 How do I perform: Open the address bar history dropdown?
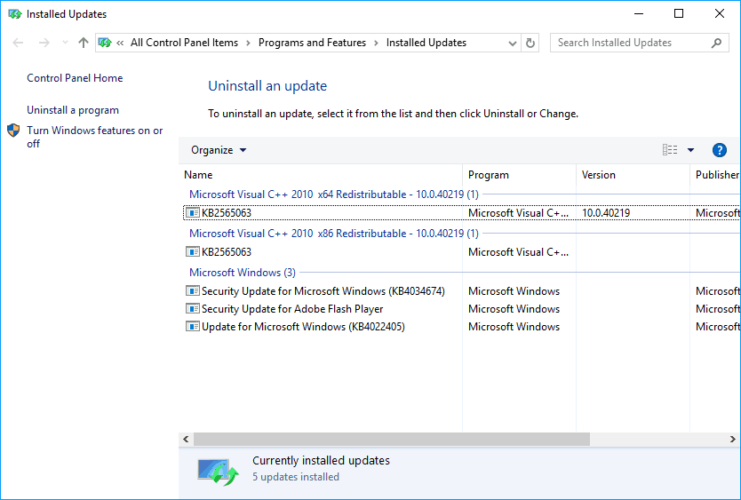click(x=512, y=43)
